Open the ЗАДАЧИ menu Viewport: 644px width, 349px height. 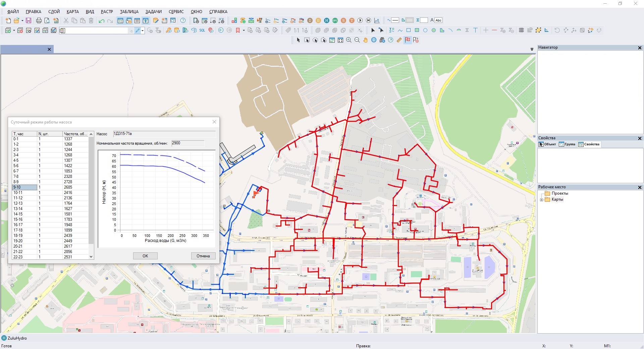153,11
